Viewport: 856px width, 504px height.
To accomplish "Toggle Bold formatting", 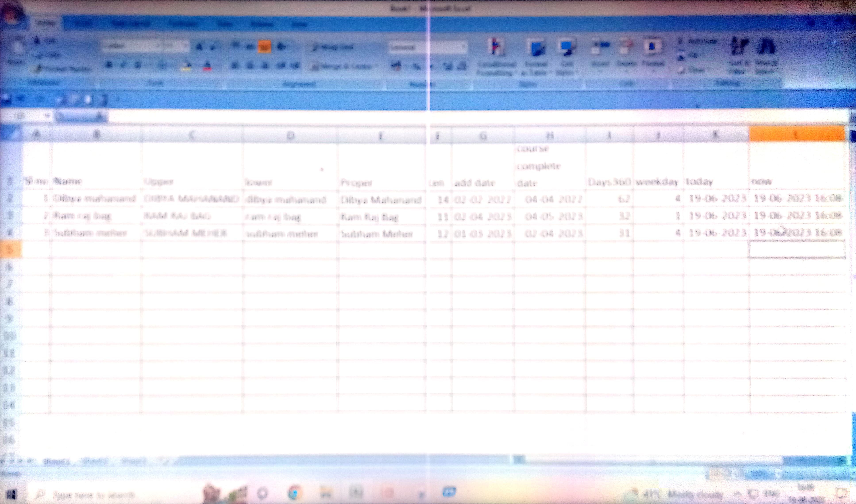I will click(x=109, y=65).
